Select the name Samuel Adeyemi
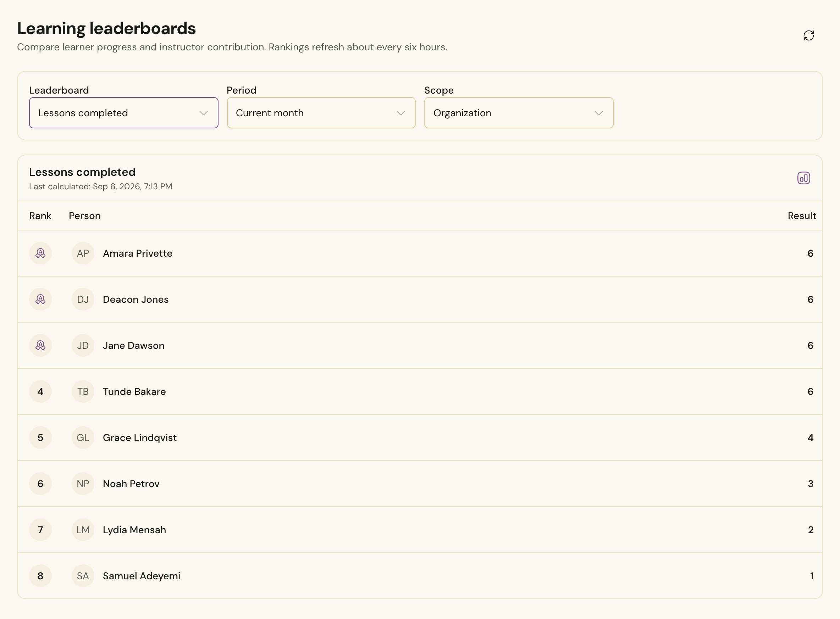This screenshot has height=619, width=840. tap(141, 576)
